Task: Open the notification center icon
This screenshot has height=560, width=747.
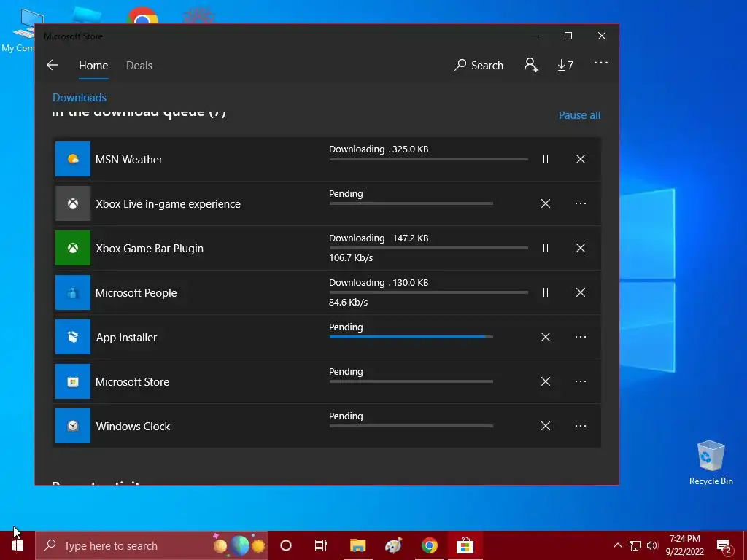Action: pyautogui.click(x=724, y=545)
